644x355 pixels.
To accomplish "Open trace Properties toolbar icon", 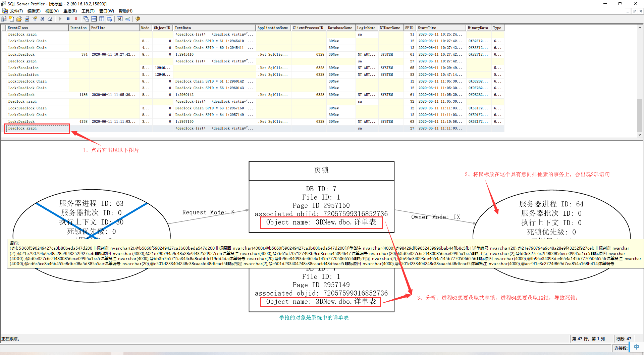I will coord(35,19).
